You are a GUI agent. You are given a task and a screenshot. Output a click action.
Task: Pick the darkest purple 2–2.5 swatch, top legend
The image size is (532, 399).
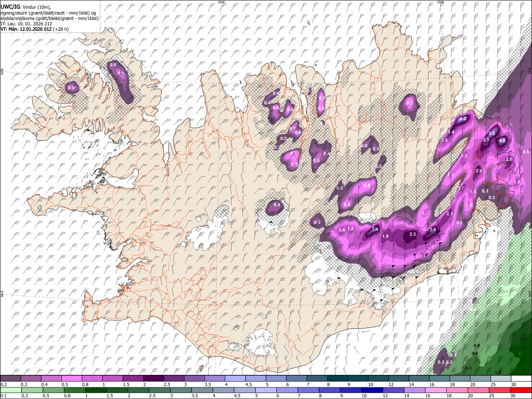(153, 378)
